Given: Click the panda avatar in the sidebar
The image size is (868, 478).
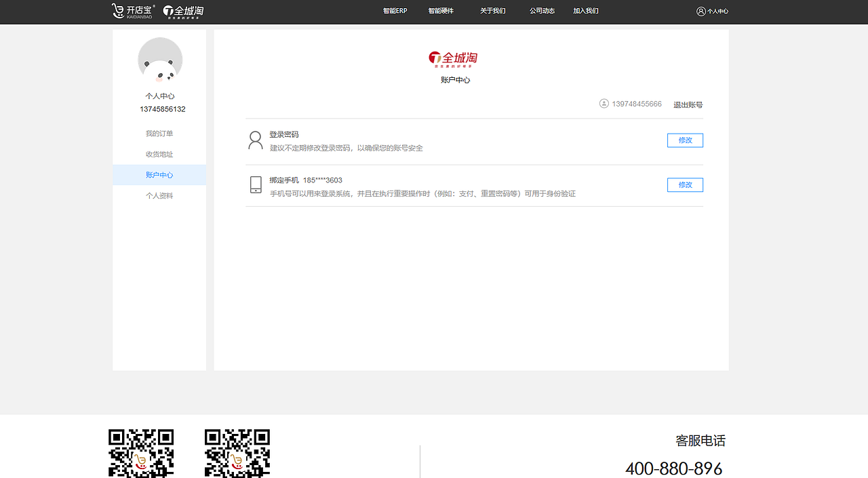Looking at the screenshot, I should (160, 60).
